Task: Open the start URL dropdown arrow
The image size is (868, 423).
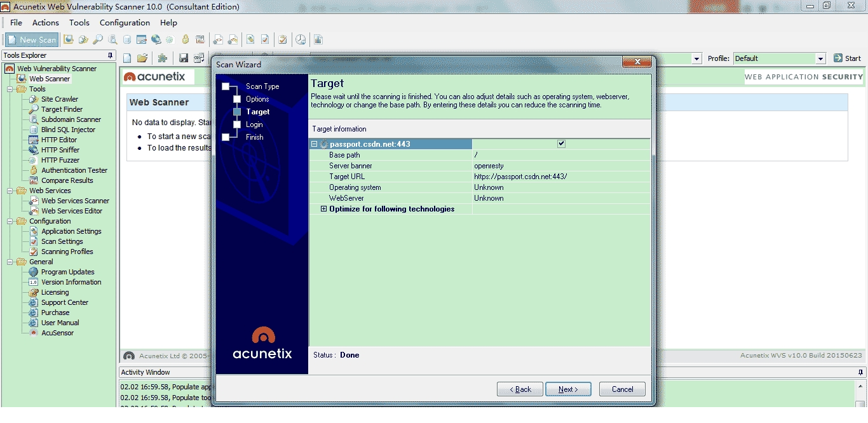Action: [x=697, y=58]
